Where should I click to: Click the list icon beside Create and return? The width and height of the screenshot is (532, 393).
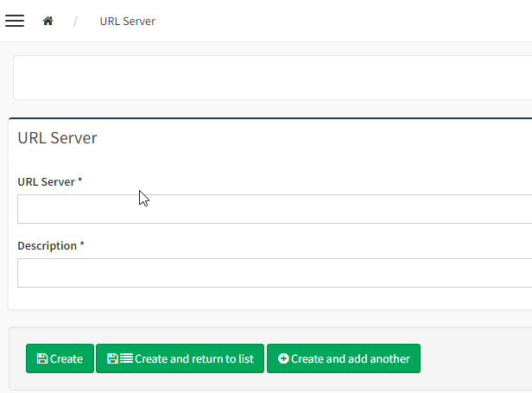[x=126, y=359]
